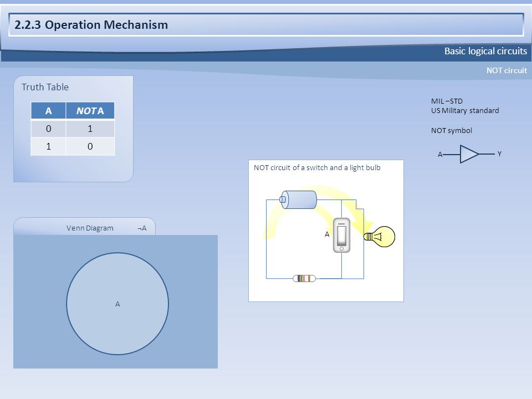Click the 'A' label beside the switch

coord(327,234)
